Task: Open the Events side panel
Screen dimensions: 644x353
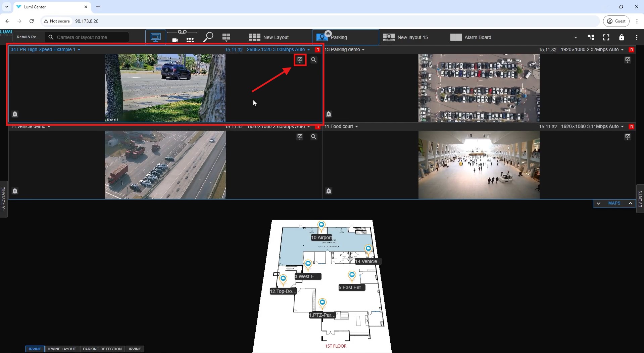Action: coord(640,199)
